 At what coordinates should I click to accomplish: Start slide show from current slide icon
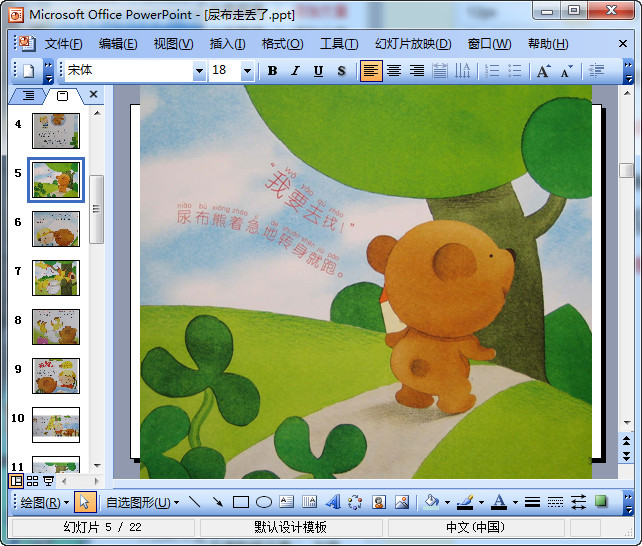(x=48, y=481)
